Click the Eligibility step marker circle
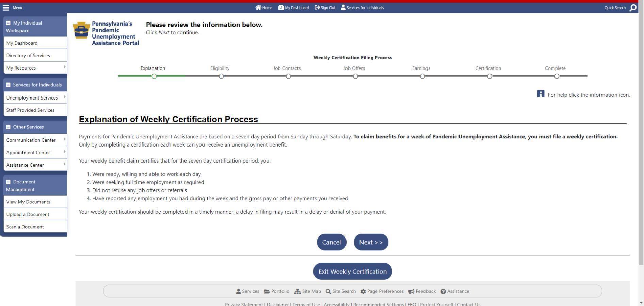 pyautogui.click(x=221, y=76)
